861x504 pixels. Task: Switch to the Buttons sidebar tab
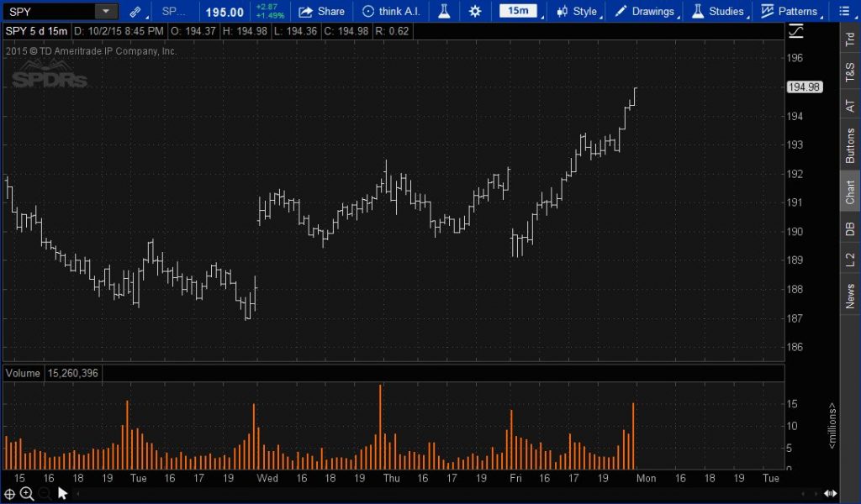point(850,146)
